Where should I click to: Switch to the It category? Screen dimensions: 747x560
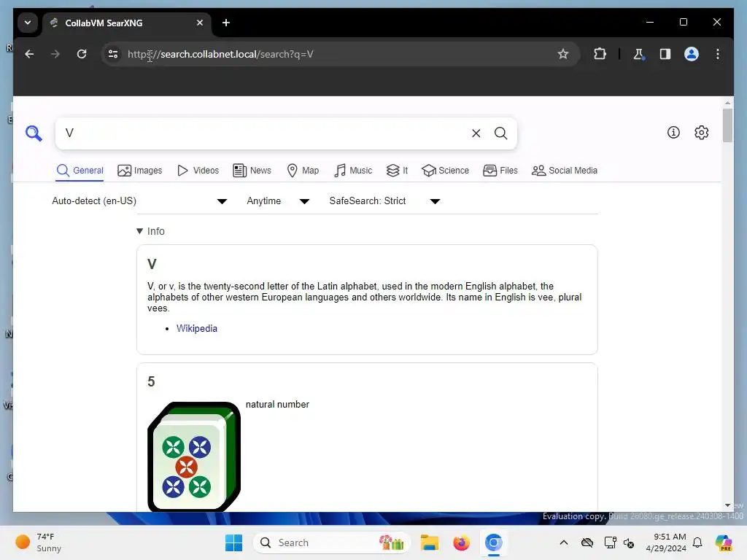(397, 171)
